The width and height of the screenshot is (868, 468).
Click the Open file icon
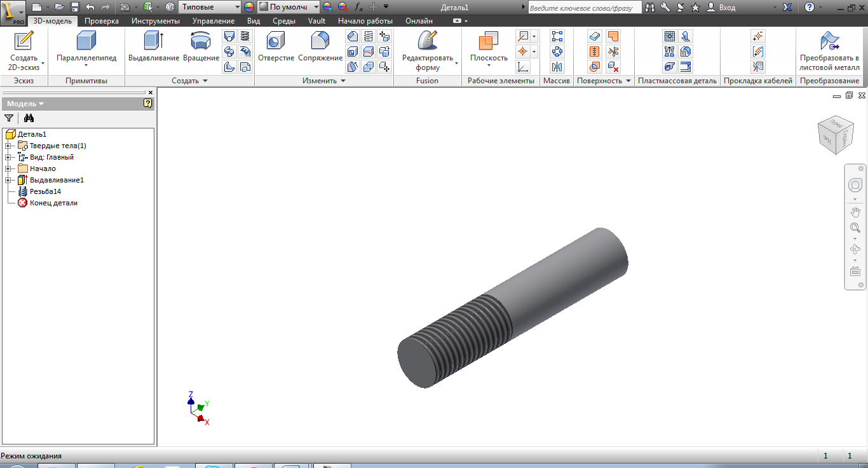(x=59, y=7)
